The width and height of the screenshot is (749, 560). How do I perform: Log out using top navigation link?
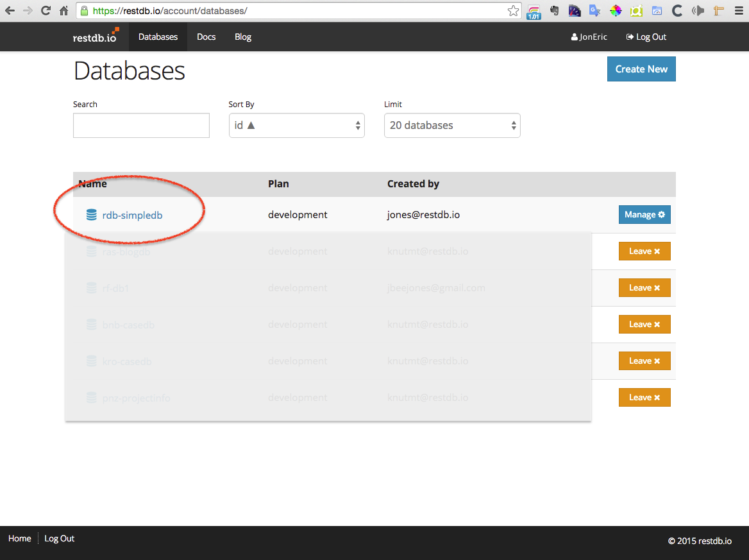[x=646, y=37]
